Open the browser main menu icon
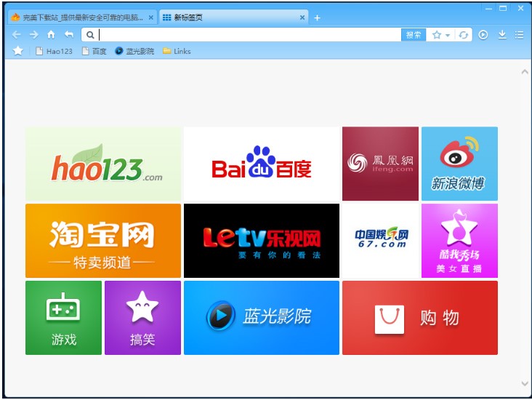The image size is (532, 400). 519,35
